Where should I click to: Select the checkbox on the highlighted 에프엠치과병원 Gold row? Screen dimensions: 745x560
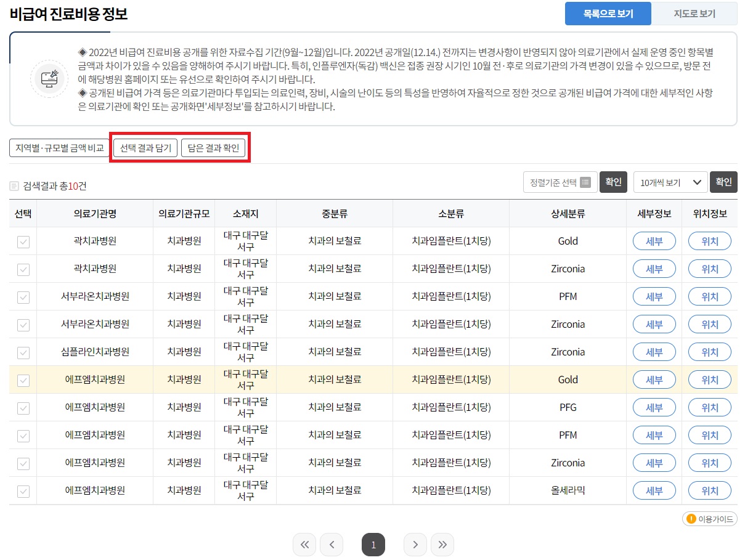(22, 380)
